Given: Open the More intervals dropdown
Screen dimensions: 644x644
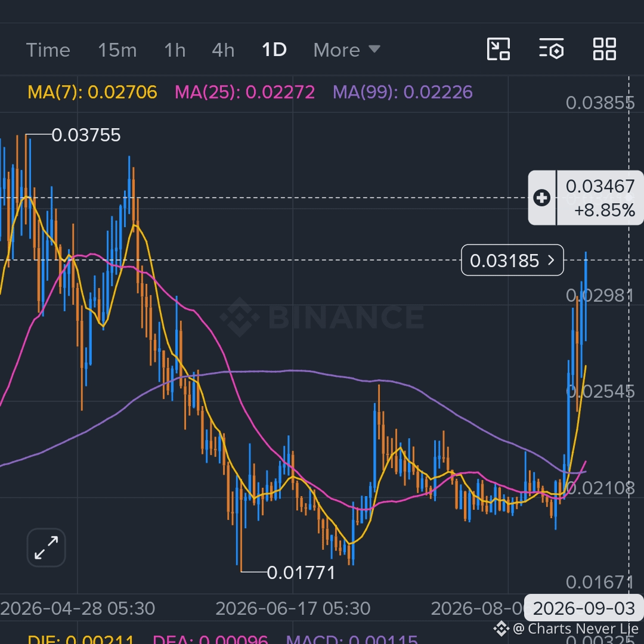Looking at the screenshot, I should [x=346, y=50].
